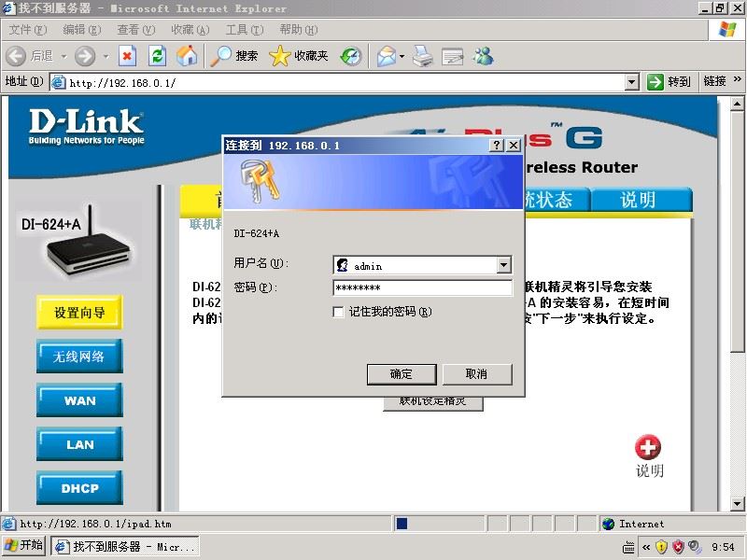Show hidden tray icons chevron
The image size is (747, 560).
[646, 547]
